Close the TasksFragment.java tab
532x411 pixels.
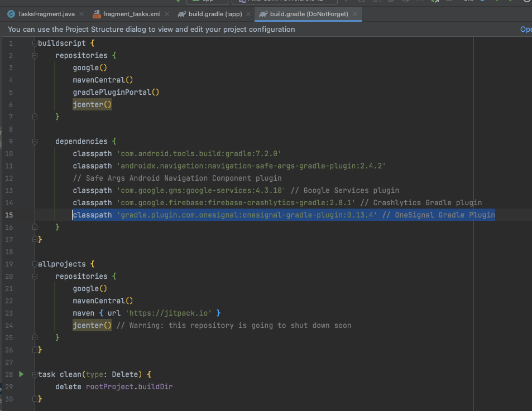pyautogui.click(x=82, y=14)
